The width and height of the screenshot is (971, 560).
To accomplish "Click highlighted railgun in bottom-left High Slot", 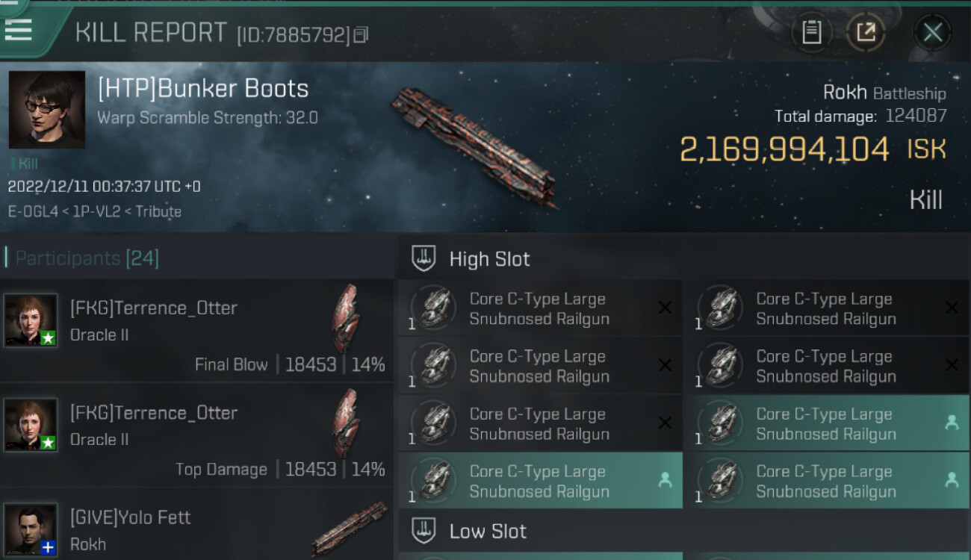I will point(539,482).
